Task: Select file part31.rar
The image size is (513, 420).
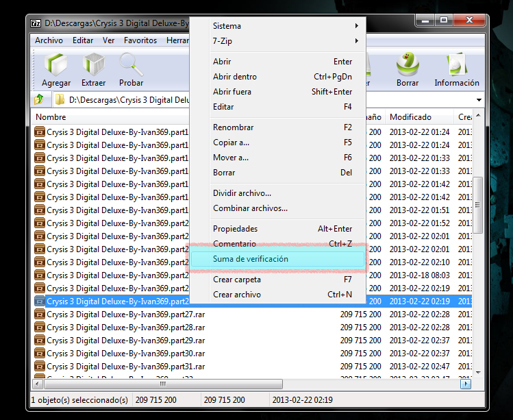Action: [x=126, y=367]
